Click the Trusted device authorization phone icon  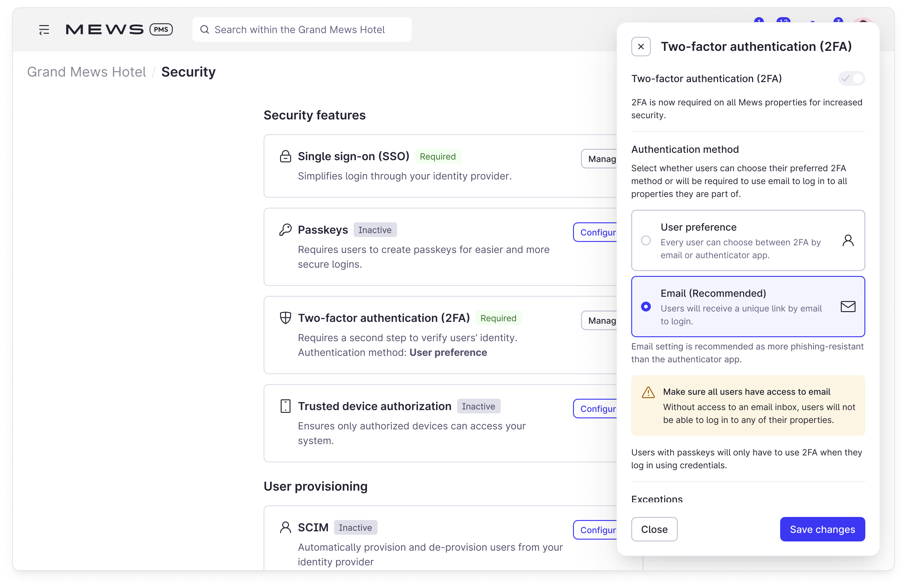coord(286,406)
